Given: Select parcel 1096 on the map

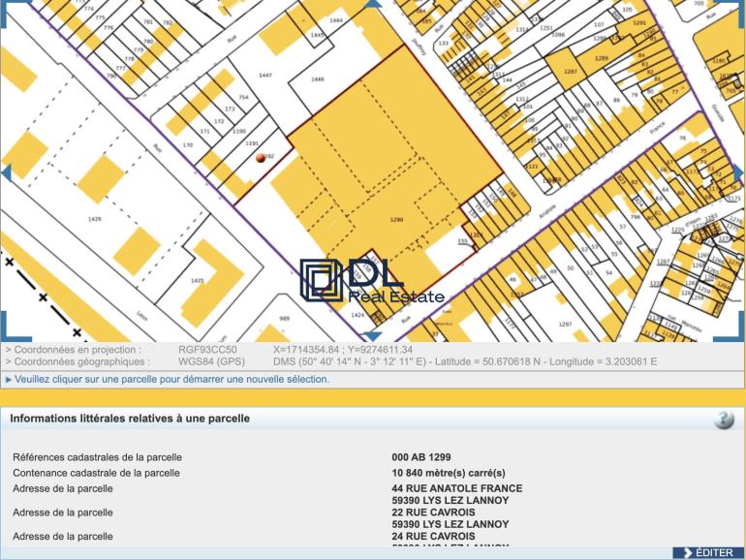Looking at the screenshot, I should click(x=558, y=35).
